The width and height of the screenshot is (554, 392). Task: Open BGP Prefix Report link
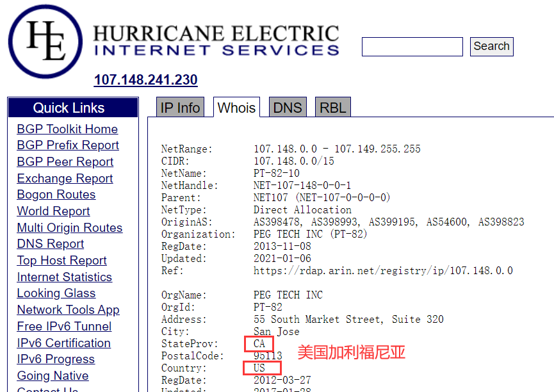(68, 145)
